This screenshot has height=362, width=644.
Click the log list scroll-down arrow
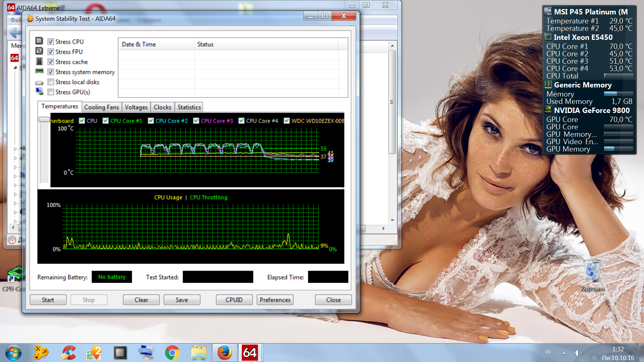coord(392,220)
